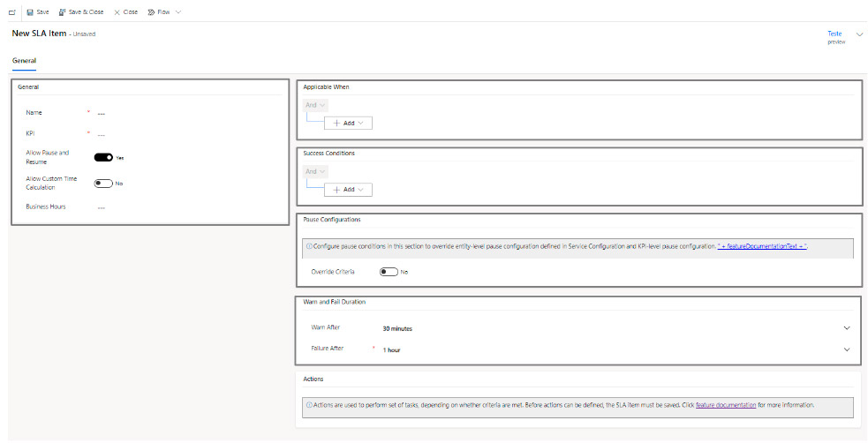Screen dimensions: 868x443
Task: Click the featureDocumentationText link
Action: (763, 246)
